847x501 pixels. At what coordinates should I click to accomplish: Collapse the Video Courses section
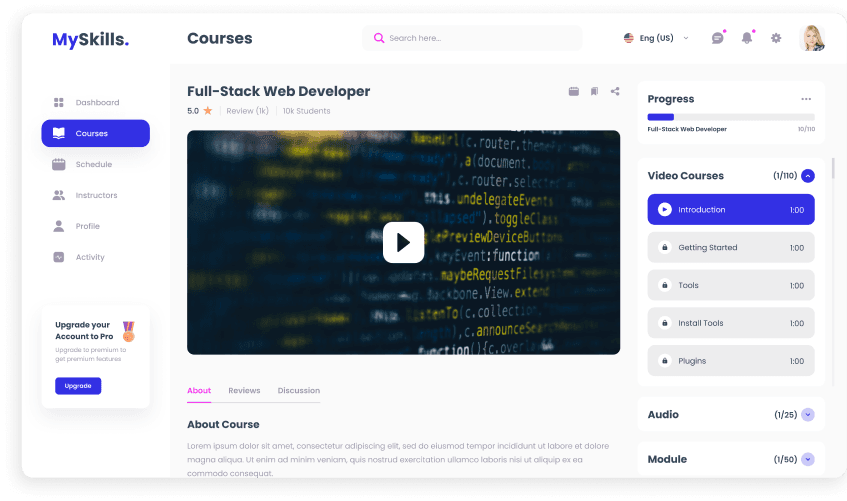click(808, 176)
